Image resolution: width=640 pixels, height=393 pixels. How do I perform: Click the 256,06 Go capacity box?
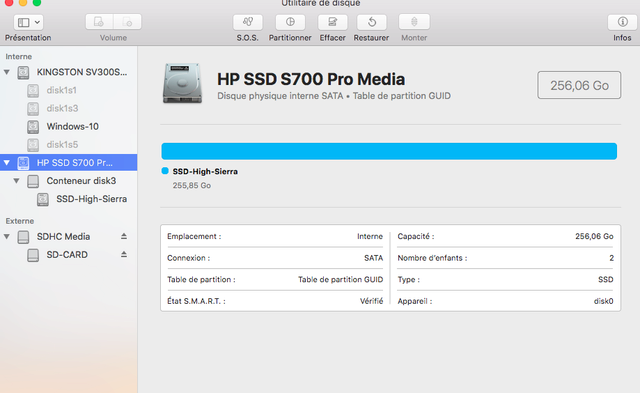coord(579,85)
